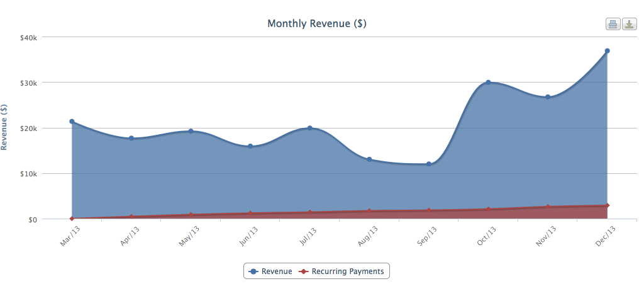
Task: Click the Dec/13 Revenue peak point
Action: pos(607,51)
